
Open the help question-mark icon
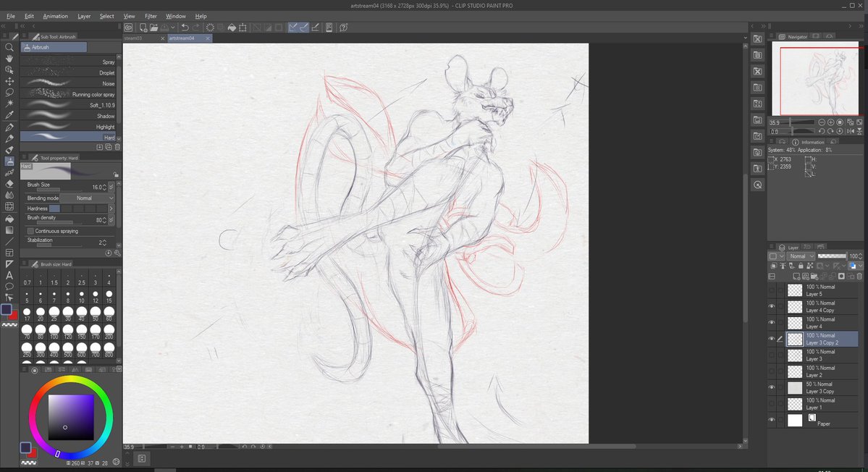[x=343, y=27]
